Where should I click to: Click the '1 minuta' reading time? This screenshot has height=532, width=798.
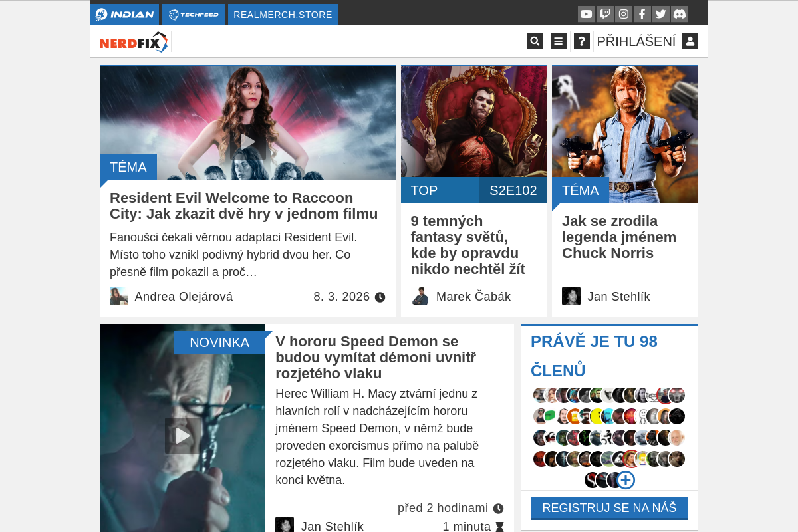click(467, 527)
